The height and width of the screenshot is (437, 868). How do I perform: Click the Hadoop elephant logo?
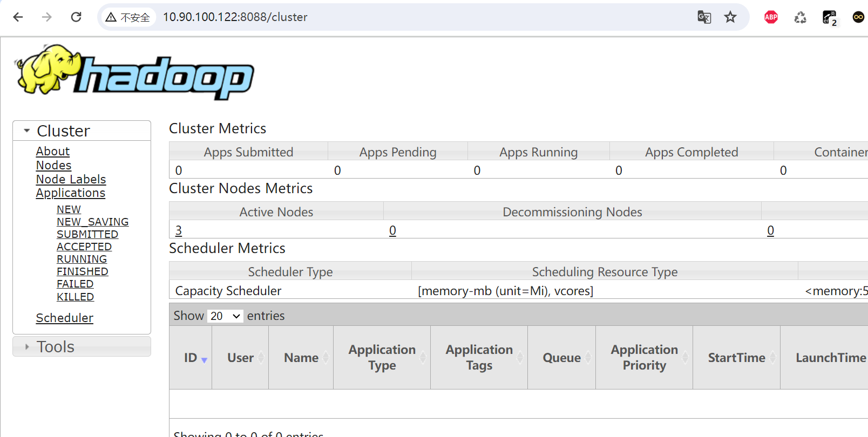pyautogui.click(x=134, y=72)
